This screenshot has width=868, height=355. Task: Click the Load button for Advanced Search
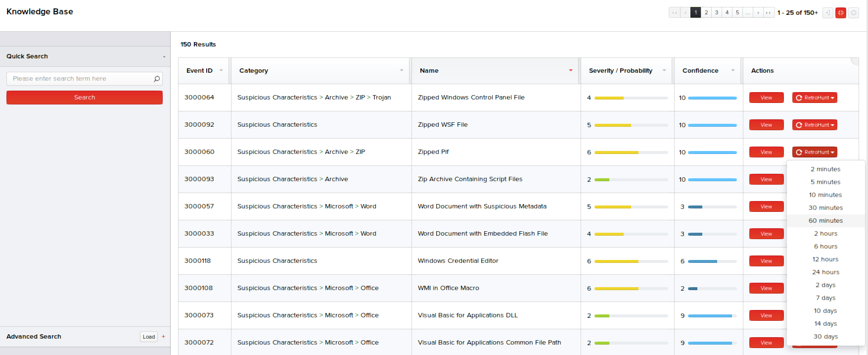tap(149, 337)
